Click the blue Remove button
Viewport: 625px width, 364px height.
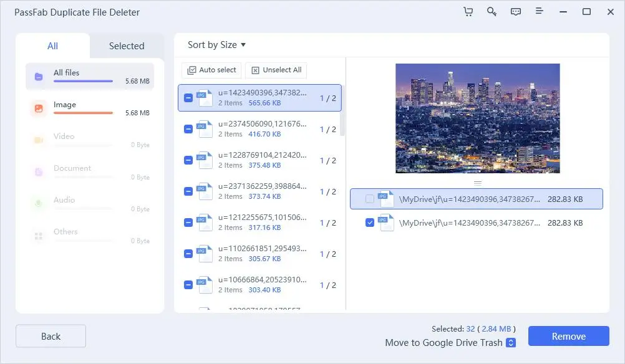point(569,336)
